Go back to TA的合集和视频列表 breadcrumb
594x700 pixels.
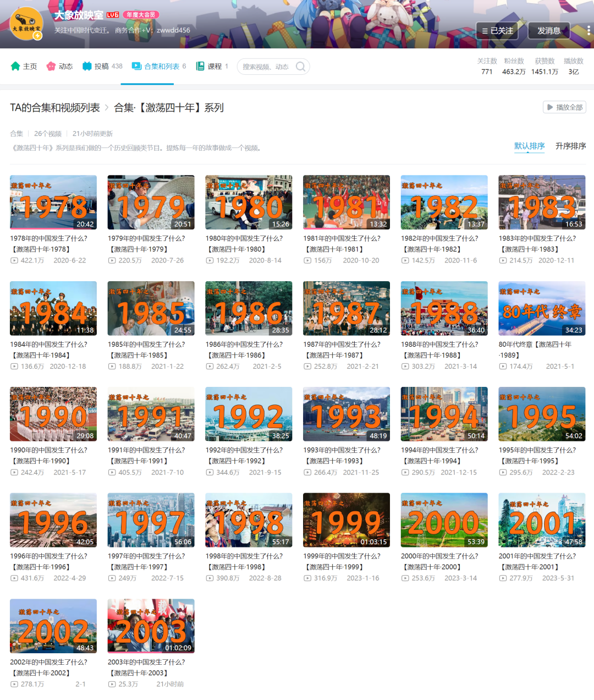click(x=55, y=108)
